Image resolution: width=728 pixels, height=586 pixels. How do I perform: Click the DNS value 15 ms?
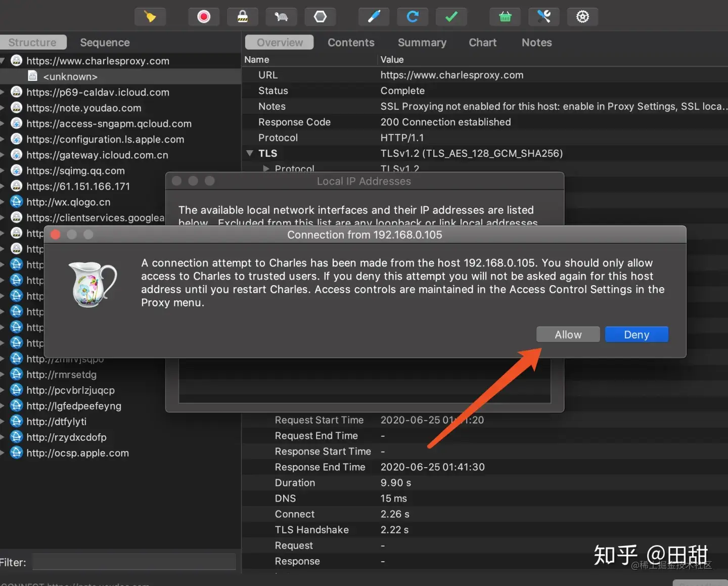(393, 499)
